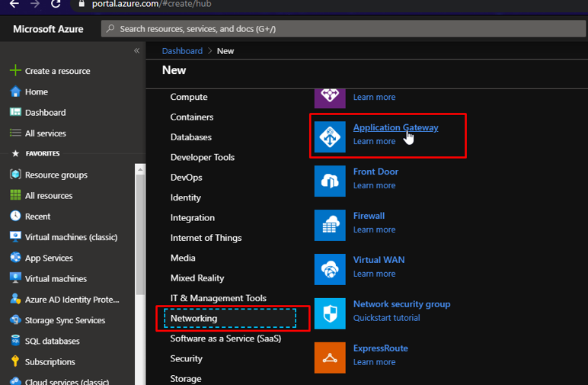The width and height of the screenshot is (588, 385).
Task: Click the Virtual machines monitor icon
Action: (x=15, y=278)
